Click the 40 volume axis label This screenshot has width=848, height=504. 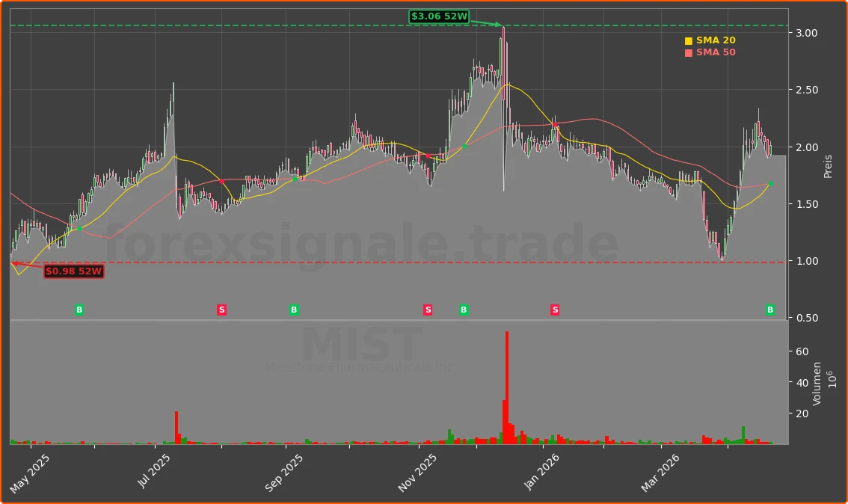pos(802,383)
